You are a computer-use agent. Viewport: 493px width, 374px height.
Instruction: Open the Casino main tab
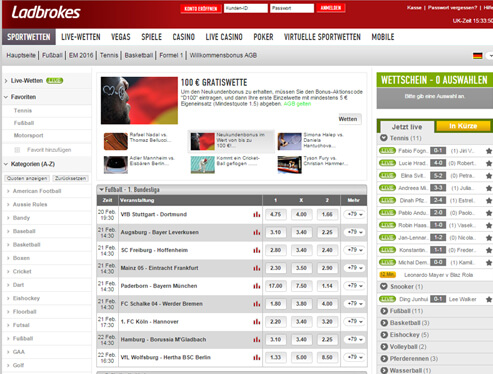(183, 37)
